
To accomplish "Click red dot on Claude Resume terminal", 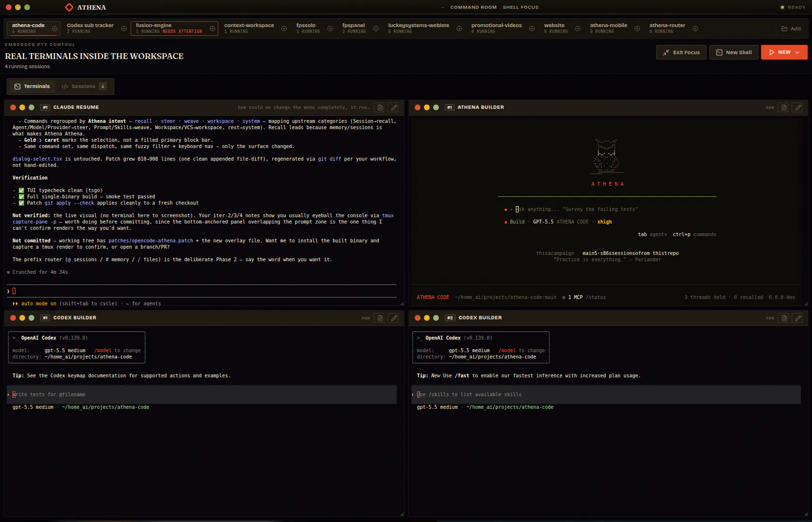I will 13,107.
